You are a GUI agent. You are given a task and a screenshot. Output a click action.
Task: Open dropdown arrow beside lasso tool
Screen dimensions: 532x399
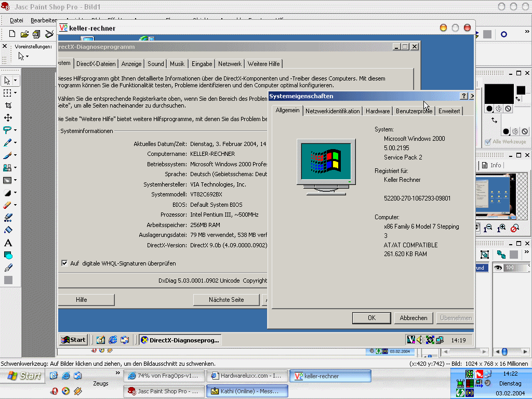point(15,130)
